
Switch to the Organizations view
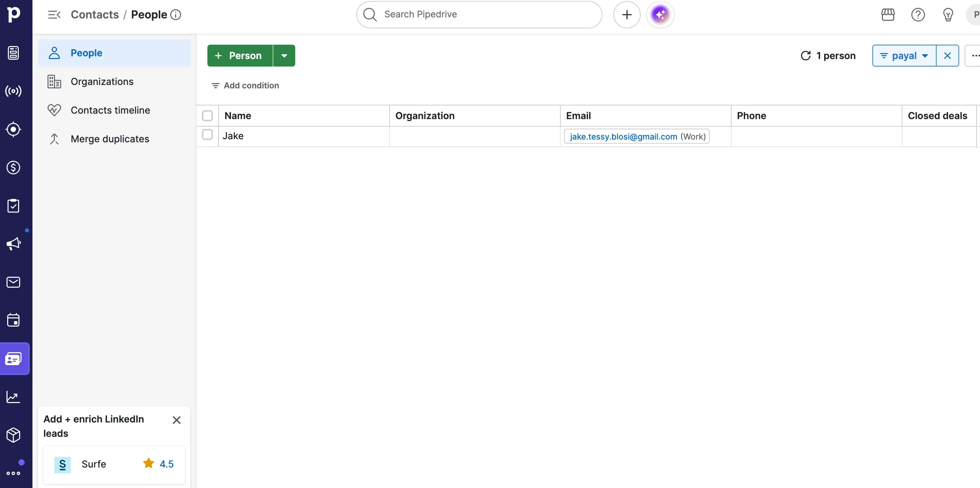(x=102, y=81)
